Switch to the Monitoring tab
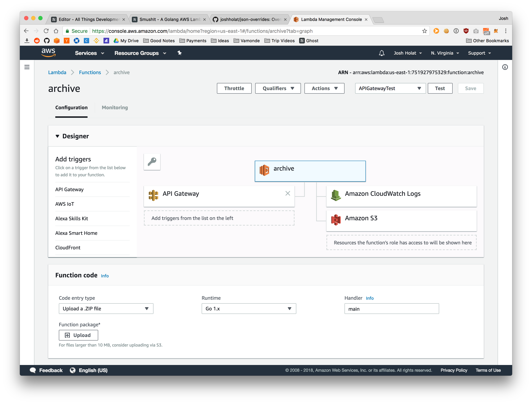532x404 pixels. tap(115, 107)
